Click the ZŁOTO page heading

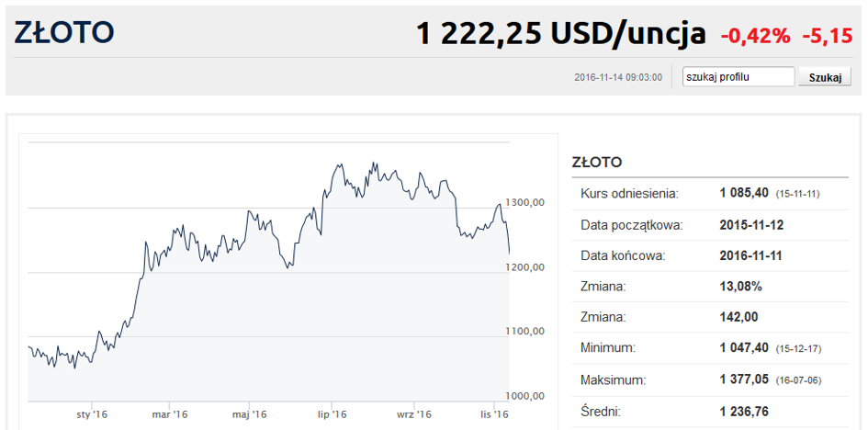pyautogui.click(x=63, y=33)
